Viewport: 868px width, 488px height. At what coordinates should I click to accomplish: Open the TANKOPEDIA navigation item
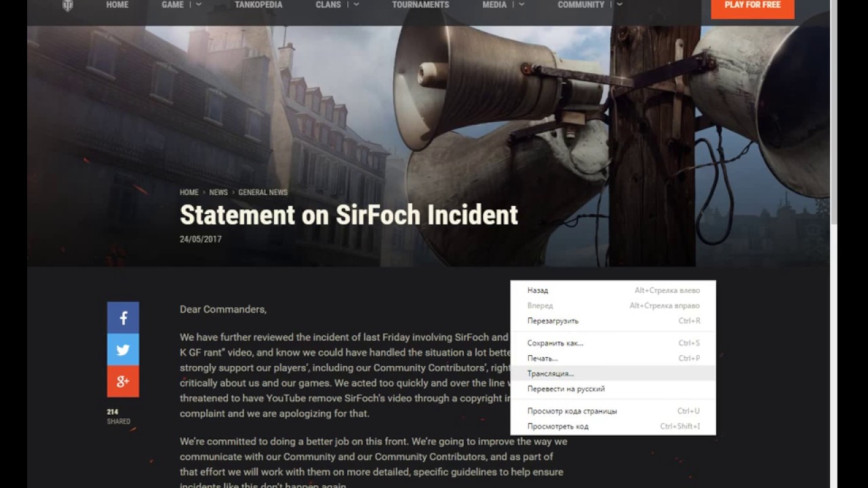click(x=258, y=5)
